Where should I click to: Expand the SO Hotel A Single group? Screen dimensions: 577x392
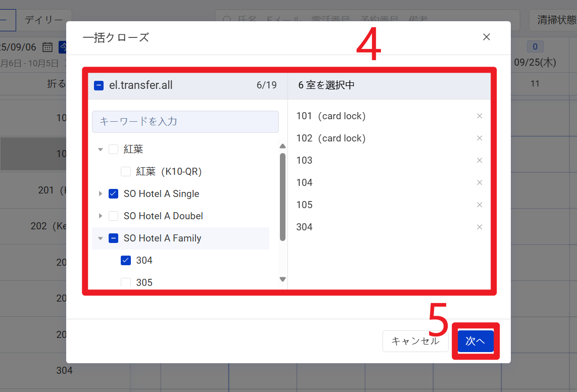(101, 194)
